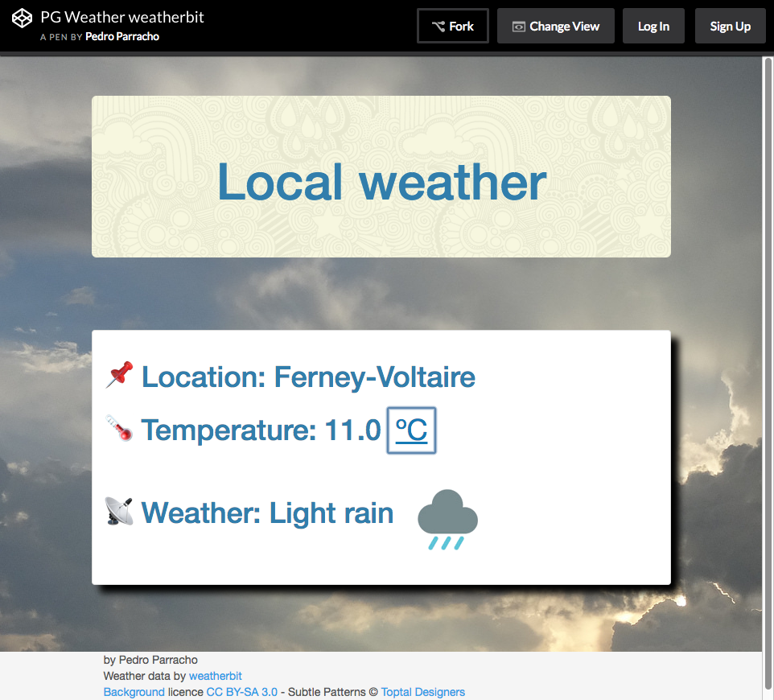Click the Weather: Light rain text

(x=267, y=513)
